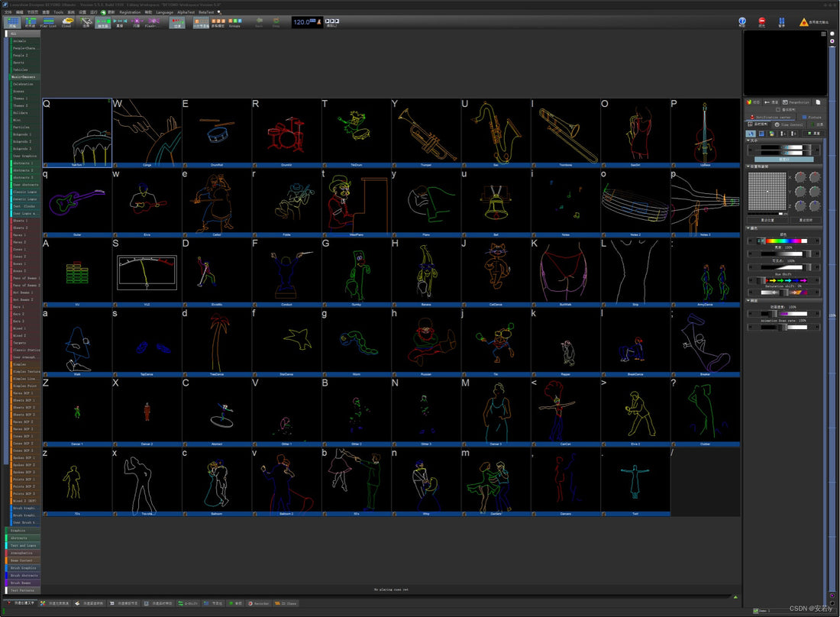Toggle the checkbox in bottom-right status bar

pyautogui.click(x=756, y=611)
